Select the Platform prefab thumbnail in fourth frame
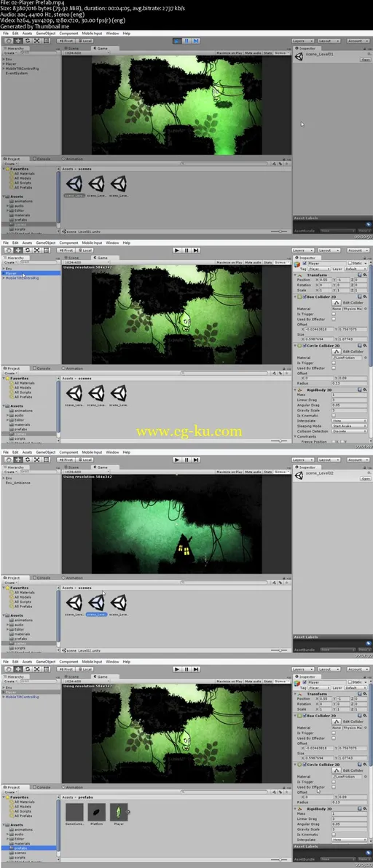 pyautogui.click(x=96, y=812)
